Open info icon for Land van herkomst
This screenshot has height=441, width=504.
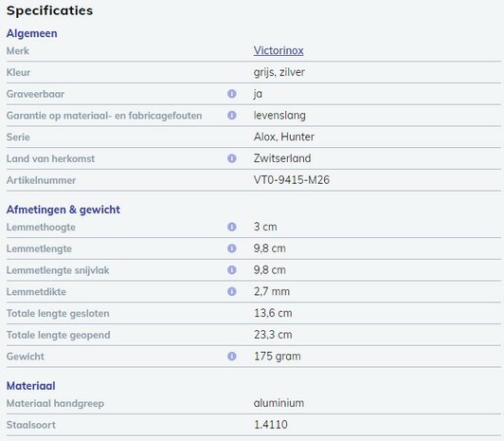point(232,158)
